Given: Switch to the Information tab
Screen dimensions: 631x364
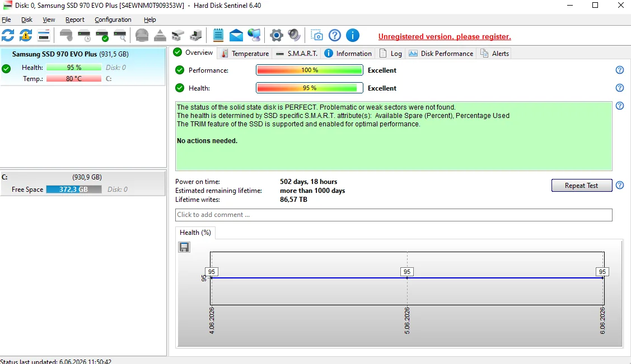Looking at the screenshot, I should pos(348,54).
